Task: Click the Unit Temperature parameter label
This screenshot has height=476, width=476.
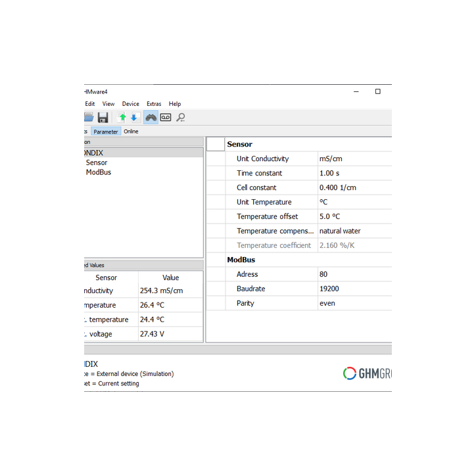Action: click(x=264, y=202)
